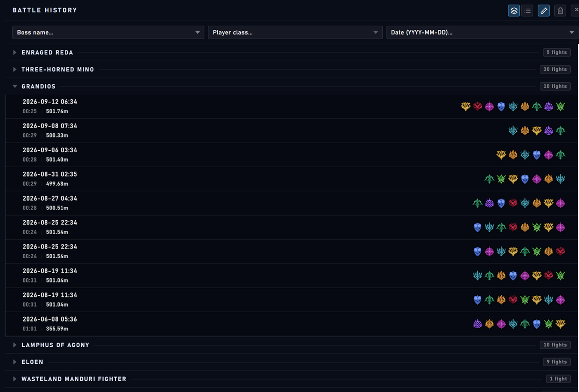This screenshot has width=579, height=392.
Task: Select yellow class icon in 2026-06-08 05:36 fight
Action: (x=560, y=324)
